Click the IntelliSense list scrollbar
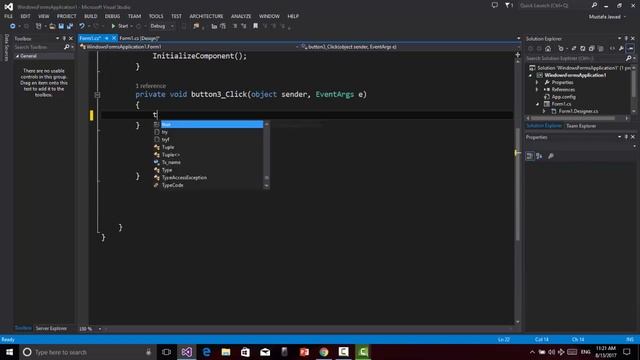Viewport: 640px width, 360px height. click(x=267, y=155)
